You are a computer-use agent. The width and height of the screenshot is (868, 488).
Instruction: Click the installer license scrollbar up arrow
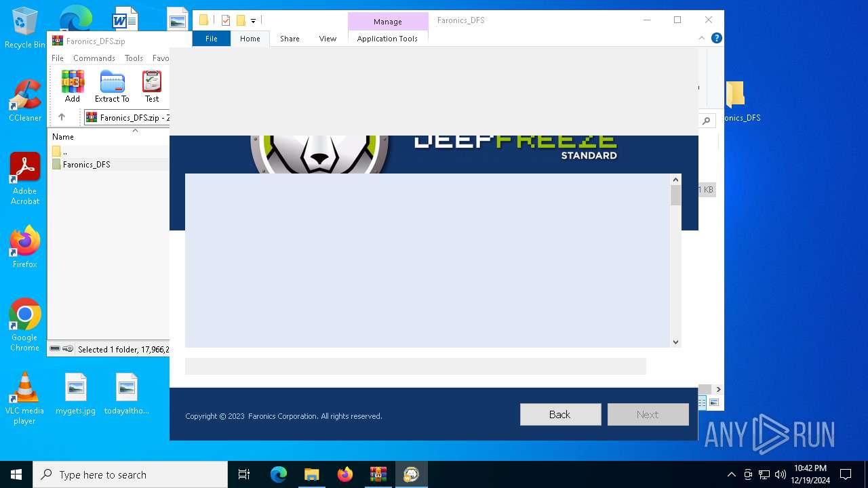675,180
